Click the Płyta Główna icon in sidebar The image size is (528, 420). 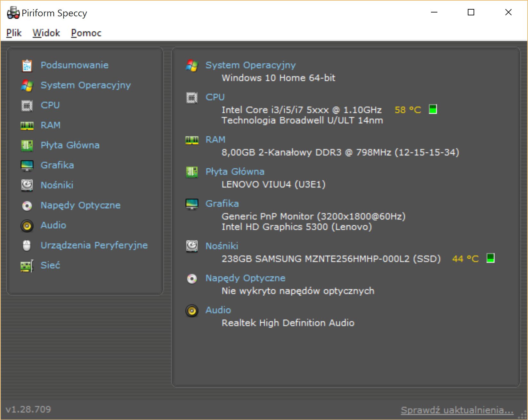click(27, 145)
